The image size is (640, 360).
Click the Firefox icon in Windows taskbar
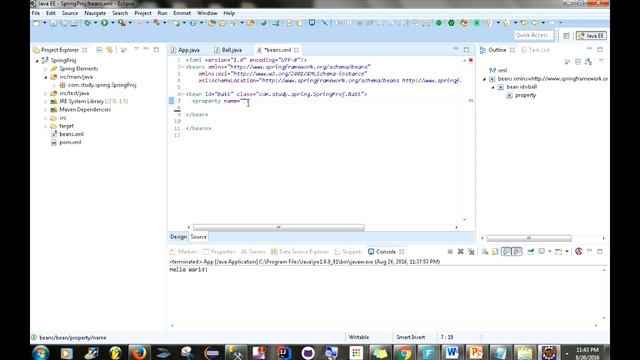[x=138, y=352]
